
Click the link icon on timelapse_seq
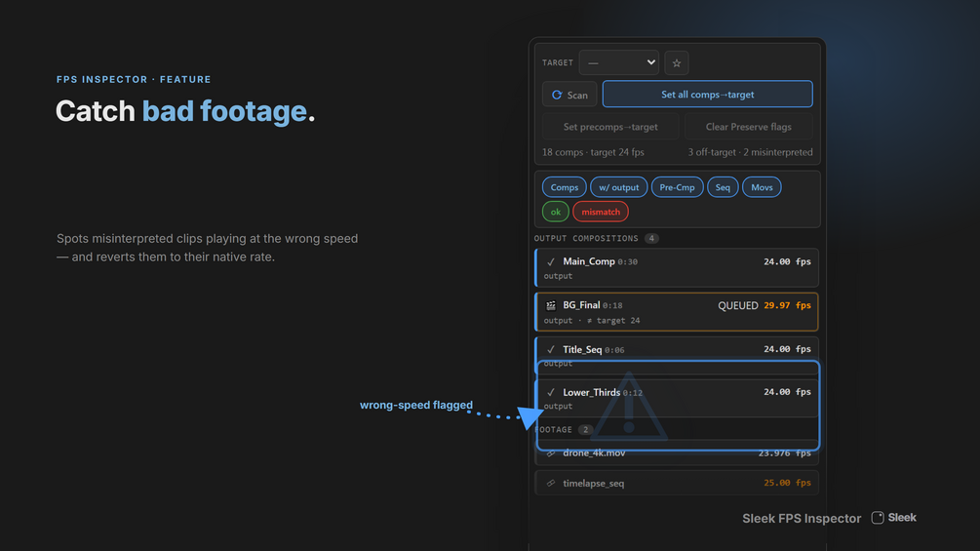point(551,483)
